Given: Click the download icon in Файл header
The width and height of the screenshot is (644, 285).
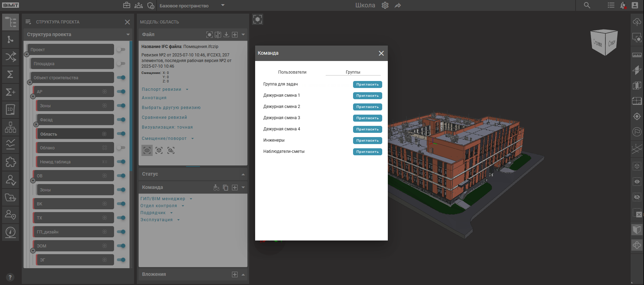Looking at the screenshot, I should 226,34.
